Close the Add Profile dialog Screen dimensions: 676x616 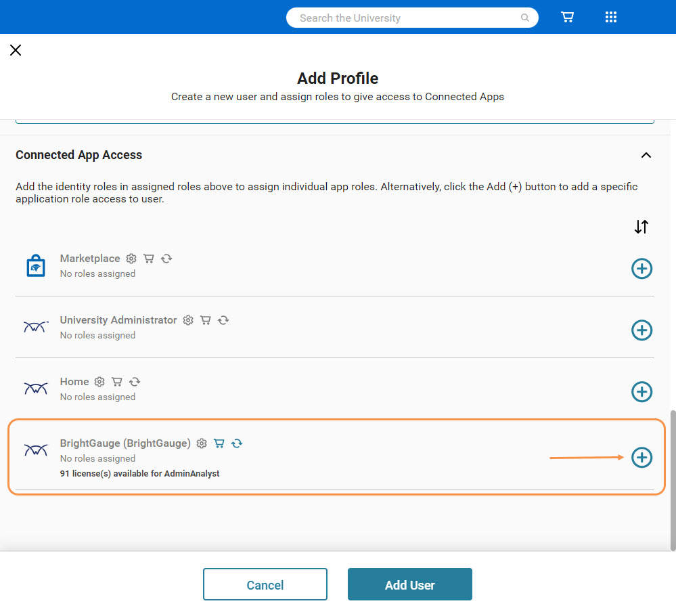(x=16, y=50)
